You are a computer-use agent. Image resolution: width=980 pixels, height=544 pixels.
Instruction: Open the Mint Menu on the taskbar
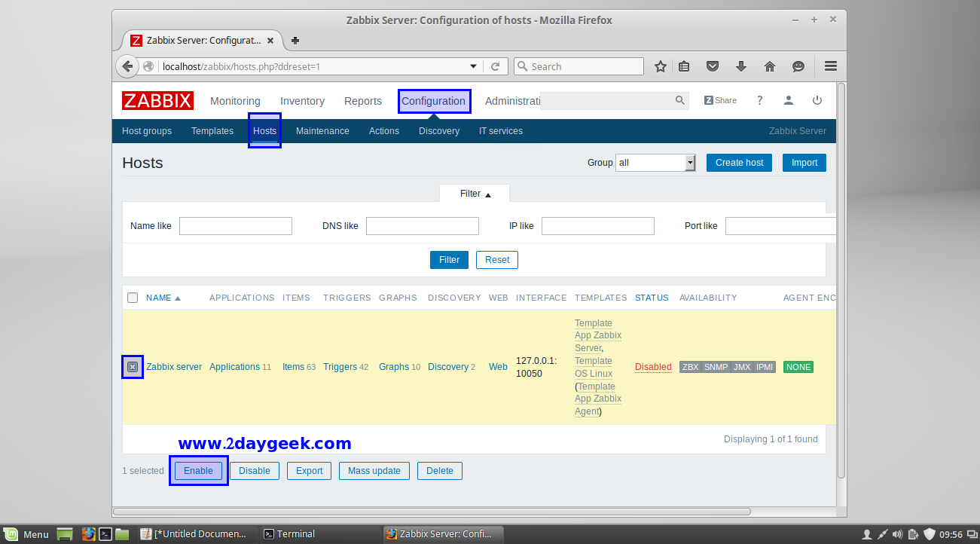(x=26, y=534)
